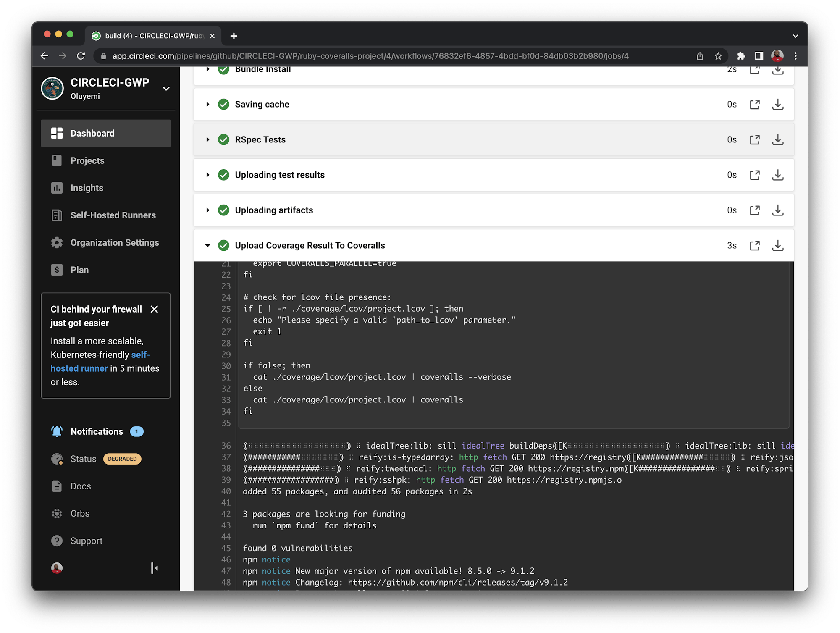Collapse the sidebar with the collapse icon

pos(154,568)
